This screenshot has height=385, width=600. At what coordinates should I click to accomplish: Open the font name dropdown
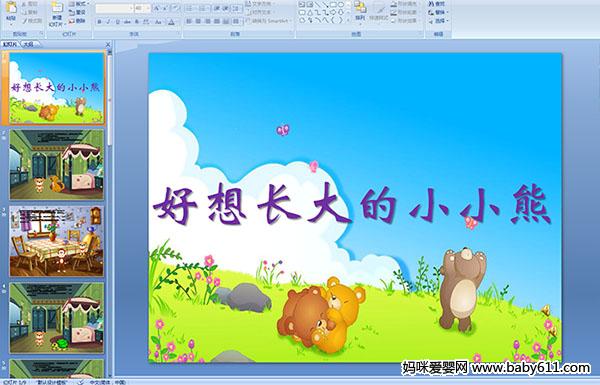[131, 8]
